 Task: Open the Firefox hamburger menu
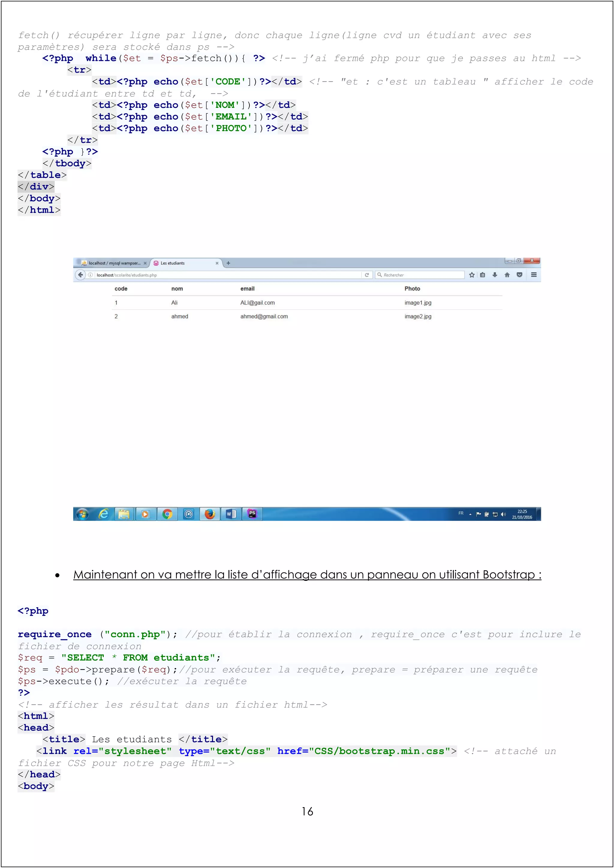pyautogui.click(x=534, y=275)
